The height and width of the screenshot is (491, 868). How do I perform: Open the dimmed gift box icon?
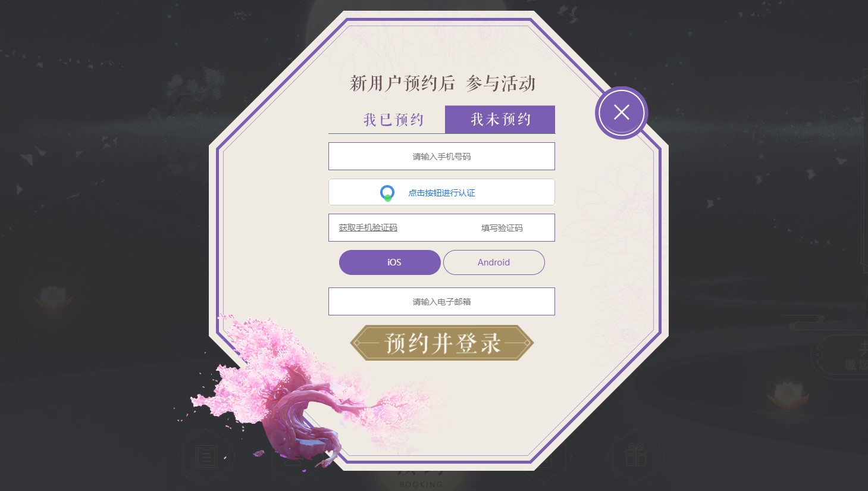(x=635, y=455)
